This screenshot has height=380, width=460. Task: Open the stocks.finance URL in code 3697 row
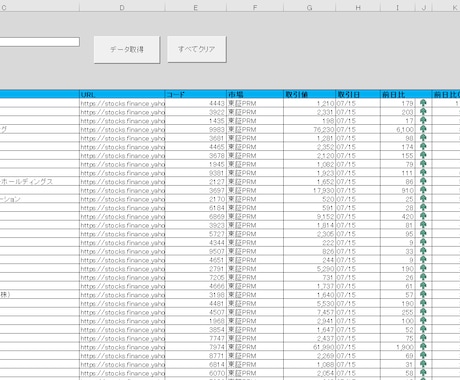122,190
